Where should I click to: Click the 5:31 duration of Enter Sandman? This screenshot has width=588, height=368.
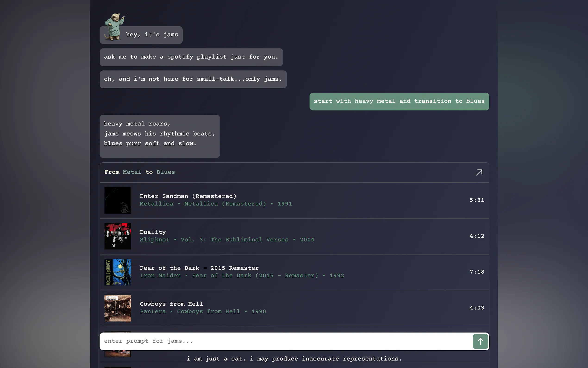coord(477,200)
